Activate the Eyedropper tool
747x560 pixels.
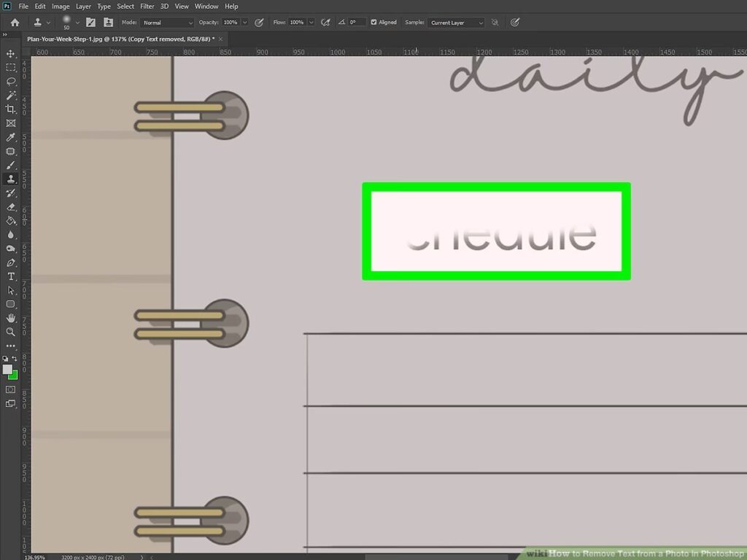pyautogui.click(x=11, y=137)
